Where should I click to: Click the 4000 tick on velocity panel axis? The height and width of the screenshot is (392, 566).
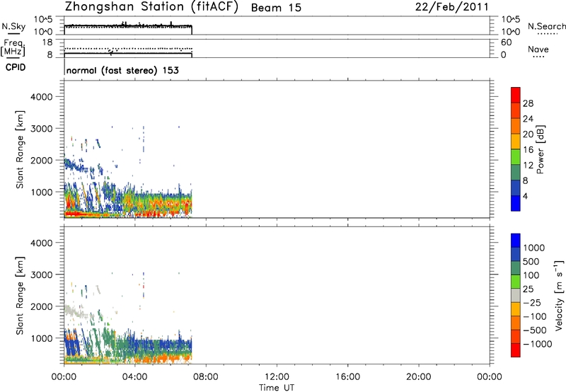(x=42, y=243)
